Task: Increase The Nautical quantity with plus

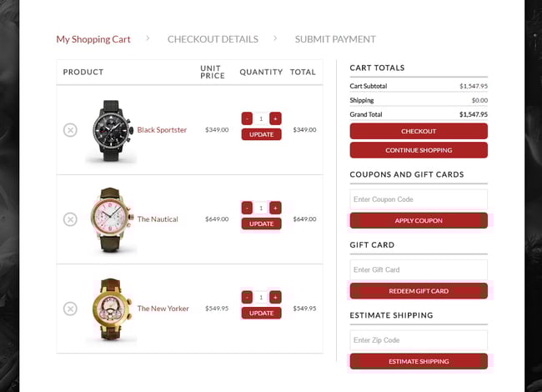Action: (275, 208)
